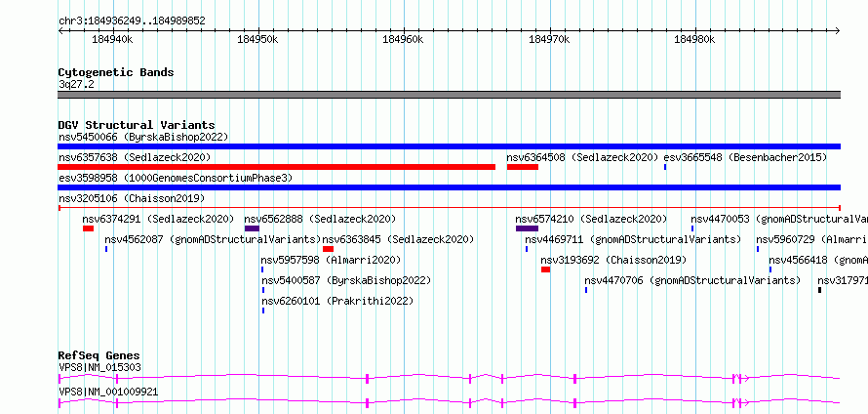Screen dimensions: 868x414
Task: Select the blue tick under nsv4470053
Action: 692,228
